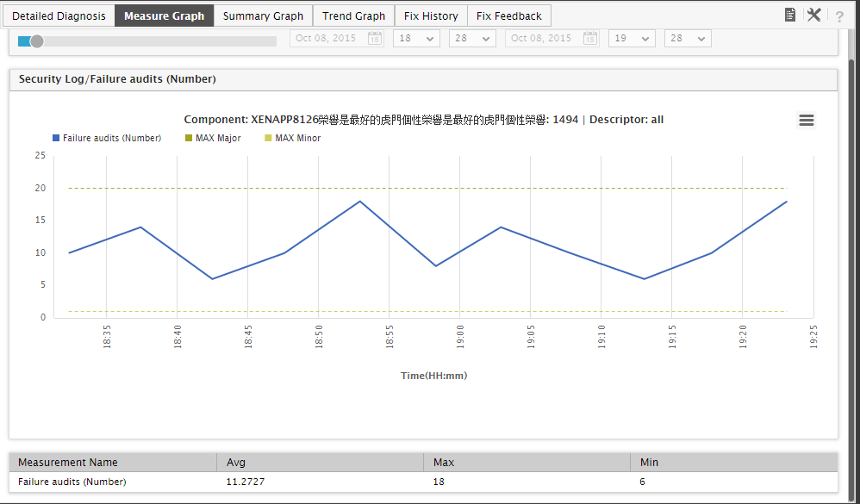The height and width of the screenshot is (504, 860).
Task: Click the chart title starting with Component: XENAPP8126
Action: 423,120
